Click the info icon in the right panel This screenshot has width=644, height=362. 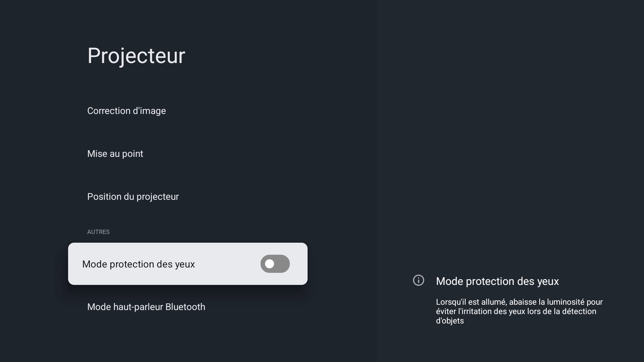pos(418,280)
